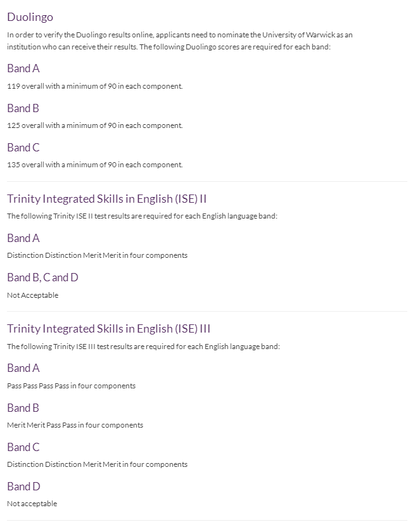The image size is (420, 522).
Task: Click the 'Pass Pass Pass Pass in four components' text
Action: click(x=71, y=386)
